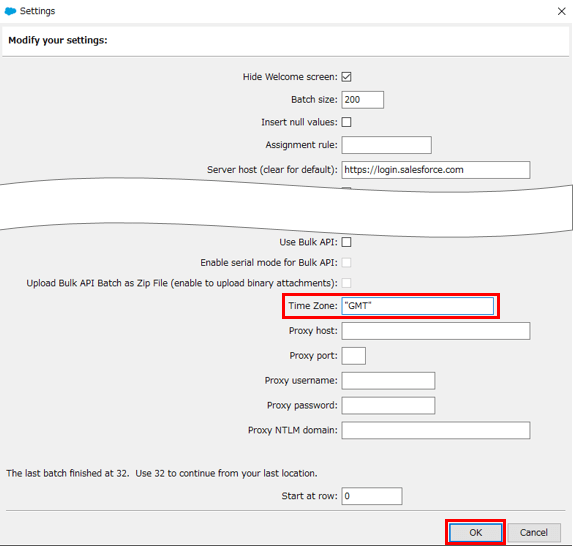
Task: Click the Proxy port field
Action: [353, 356]
